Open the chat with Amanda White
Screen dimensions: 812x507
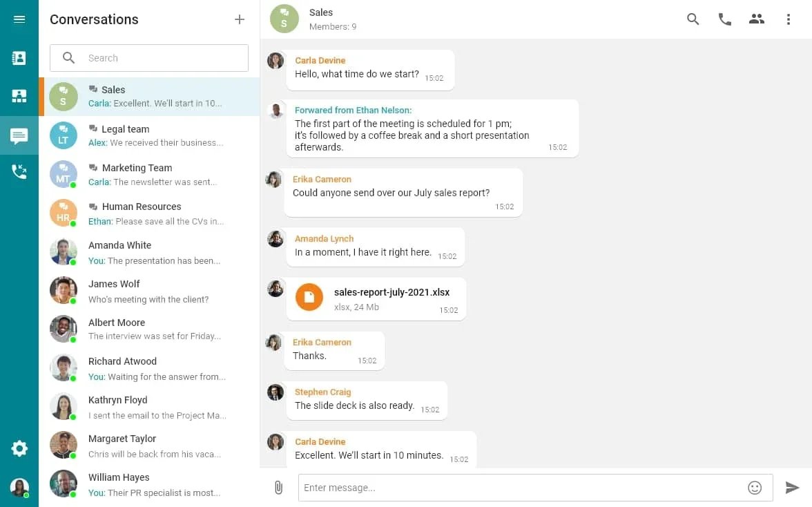pos(148,252)
